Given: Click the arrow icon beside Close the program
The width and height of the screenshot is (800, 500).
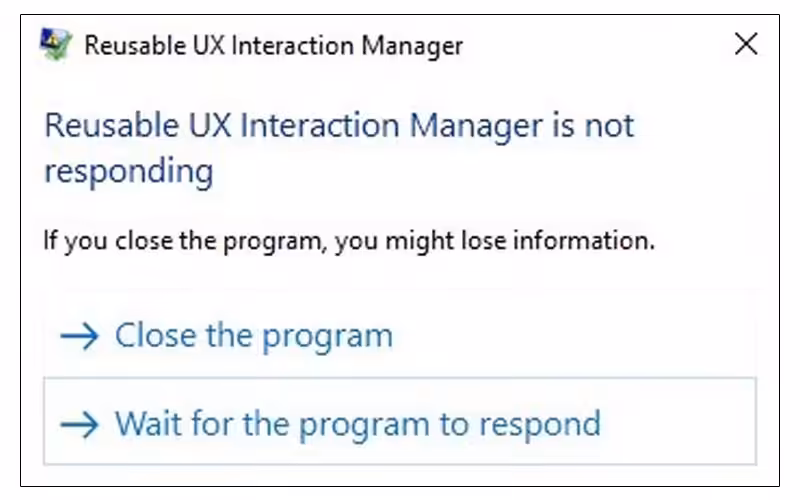Looking at the screenshot, I should pyautogui.click(x=80, y=336).
